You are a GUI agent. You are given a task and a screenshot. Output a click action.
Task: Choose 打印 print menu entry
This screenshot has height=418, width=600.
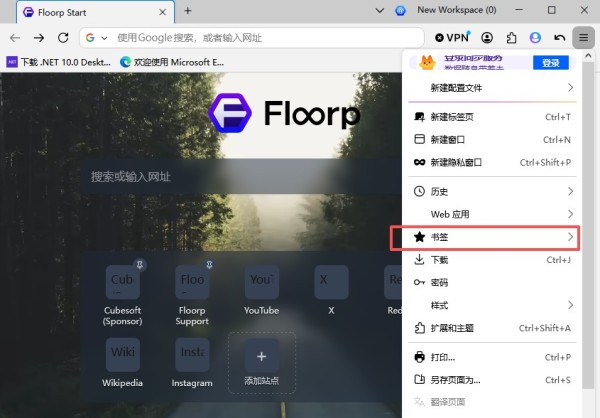pyautogui.click(x=492, y=357)
